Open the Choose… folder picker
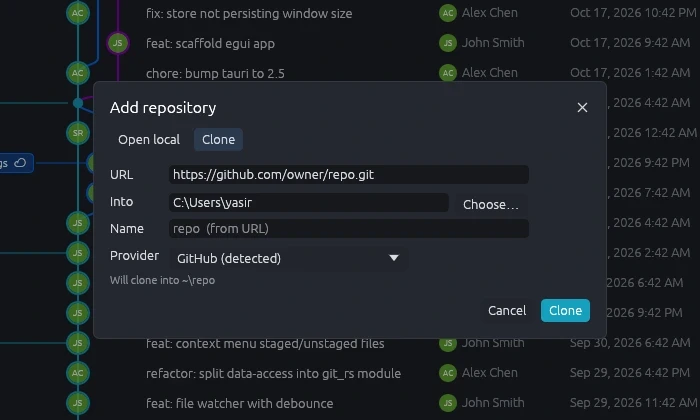Screen dimensions: 700x420 click(491, 204)
